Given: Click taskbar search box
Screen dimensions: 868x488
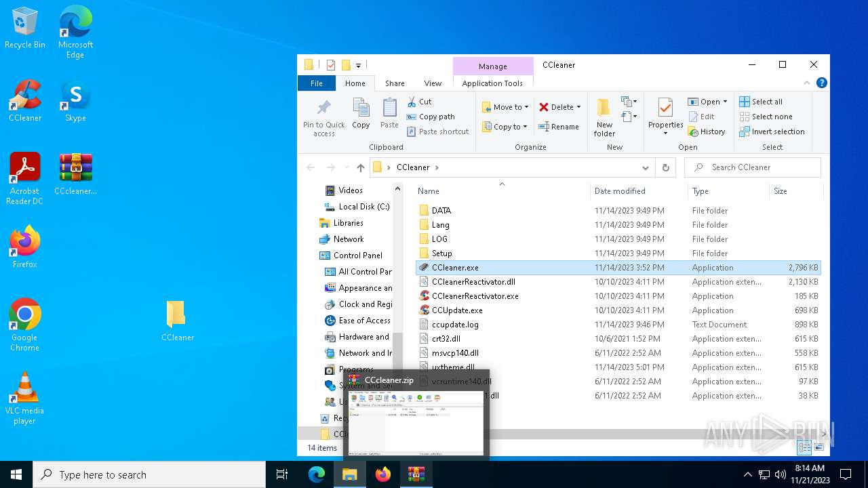Looking at the screenshot, I should pyautogui.click(x=149, y=474).
